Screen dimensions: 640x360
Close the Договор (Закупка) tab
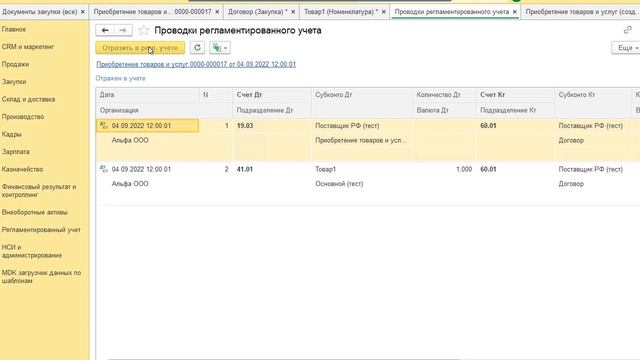click(293, 12)
